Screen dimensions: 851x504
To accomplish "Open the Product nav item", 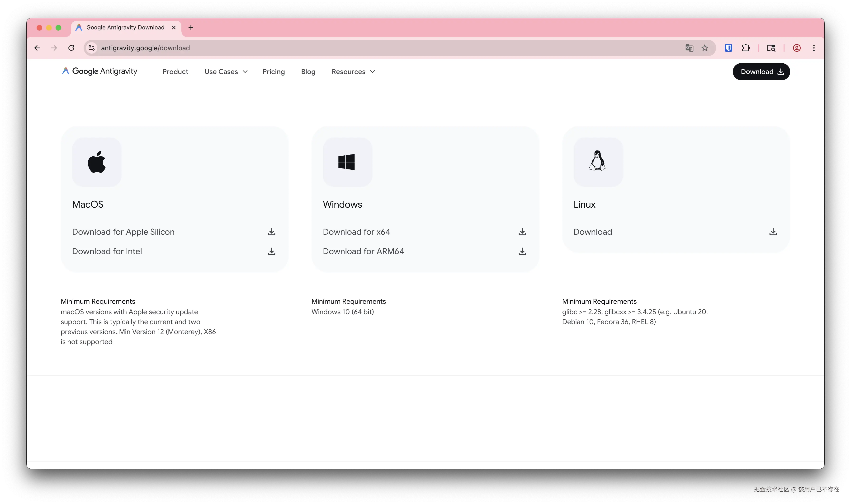I will (175, 72).
